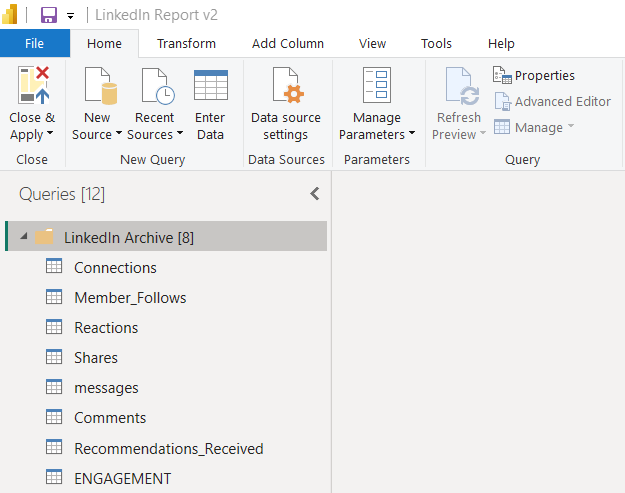The width and height of the screenshot is (625, 493).
Task: Open the Close & Apply dropdown arrow
Action: click(50, 133)
